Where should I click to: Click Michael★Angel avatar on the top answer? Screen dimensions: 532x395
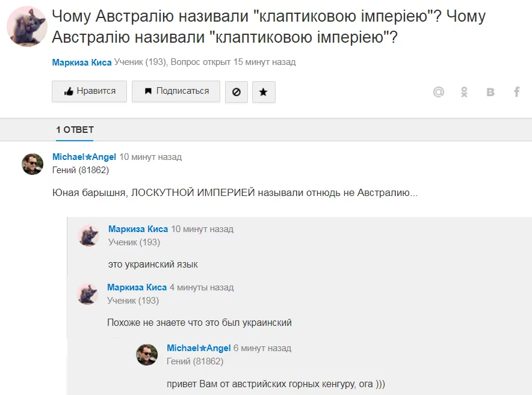[x=32, y=164]
